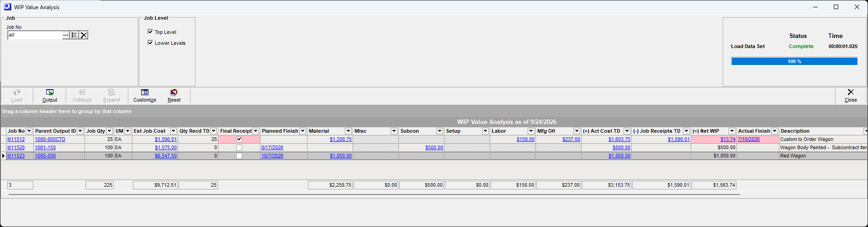Open the Actual Finish filter dropdown
Viewport: 868px width, 227px height.
[x=774, y=131]
